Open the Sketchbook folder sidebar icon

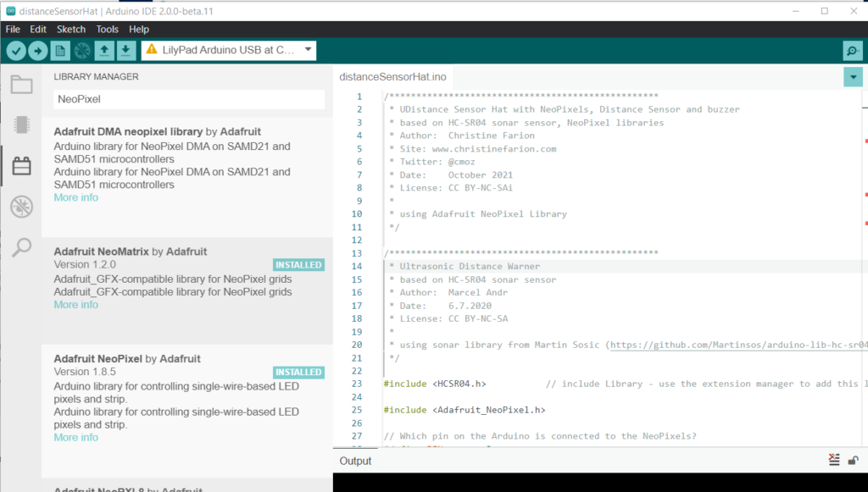click(x=21, y=84)
